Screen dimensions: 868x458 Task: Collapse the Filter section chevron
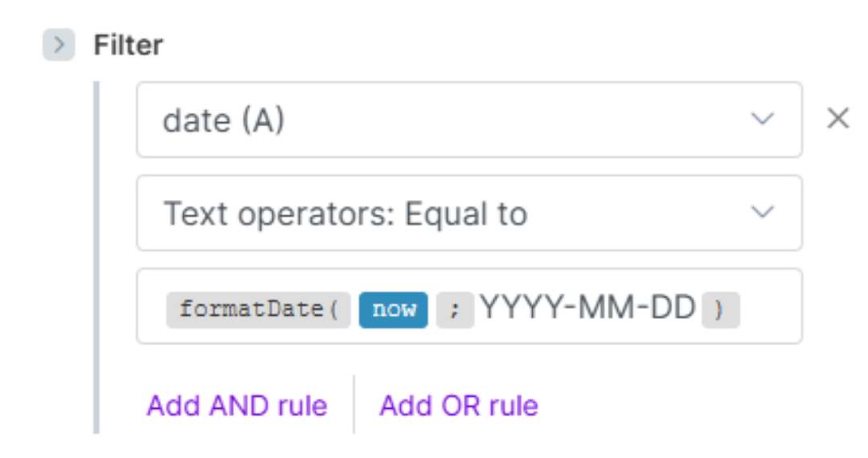[59, 45]
